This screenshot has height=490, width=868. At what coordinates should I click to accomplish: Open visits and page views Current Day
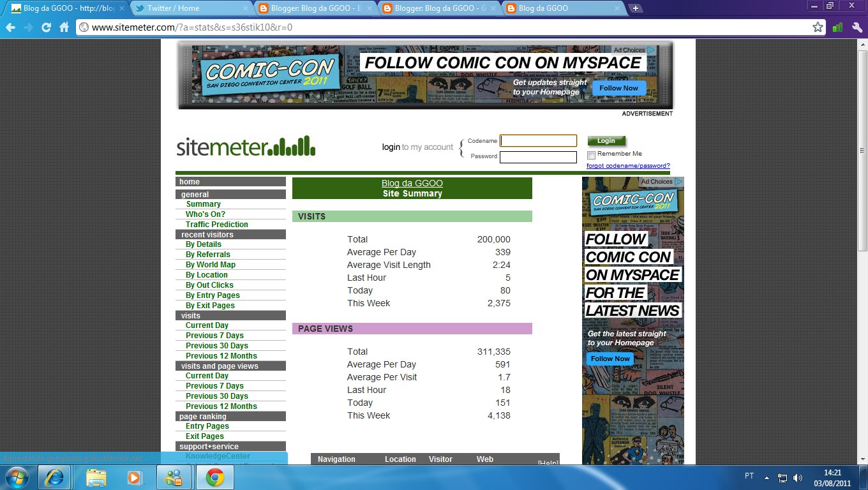(207, 376)
